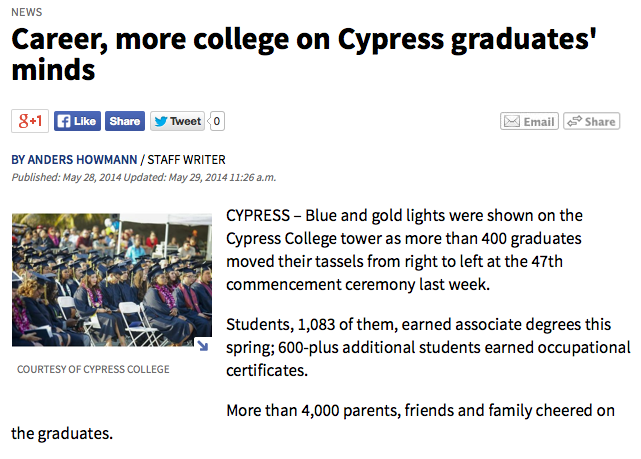This screenshot has width=641, height=459.
Task: Click the article headline about Cypress graduates
Action: (x=304, y=54)
